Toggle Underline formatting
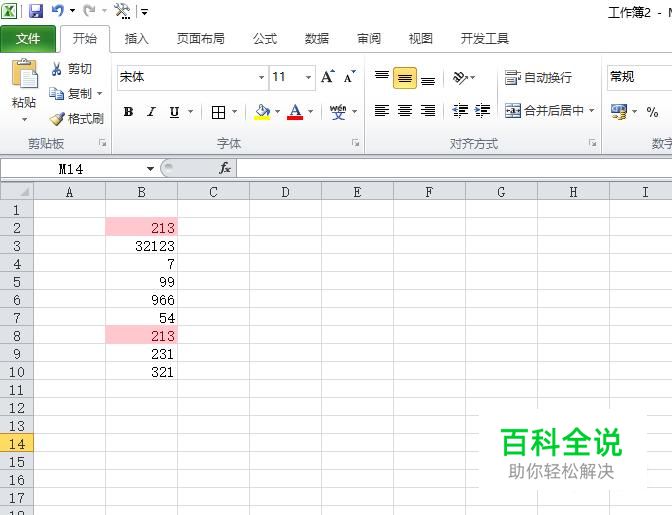The image size is (672, 515). 174,112
